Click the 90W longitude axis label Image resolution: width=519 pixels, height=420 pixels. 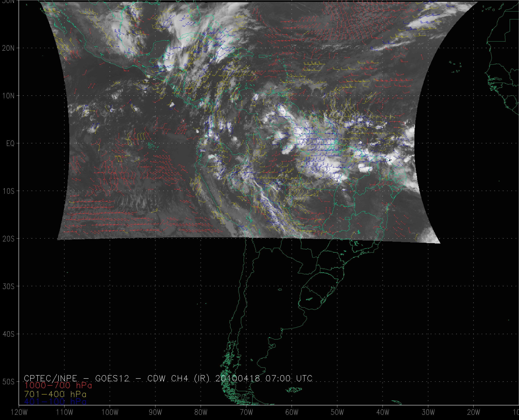(155, 412)
